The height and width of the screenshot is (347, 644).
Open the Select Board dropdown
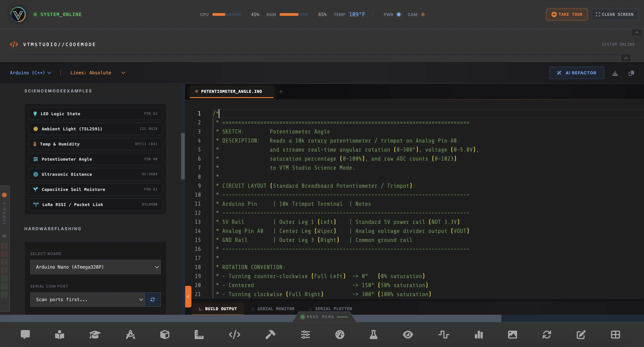point(95,267)
